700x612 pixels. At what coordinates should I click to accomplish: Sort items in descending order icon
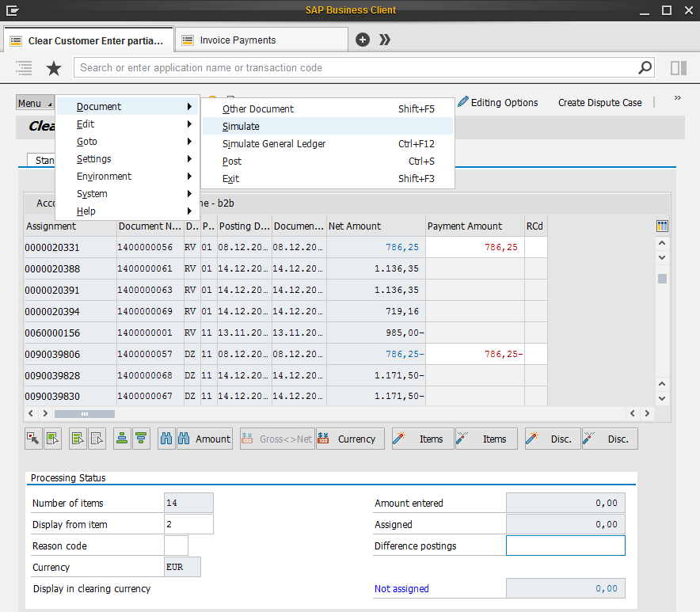141,439
